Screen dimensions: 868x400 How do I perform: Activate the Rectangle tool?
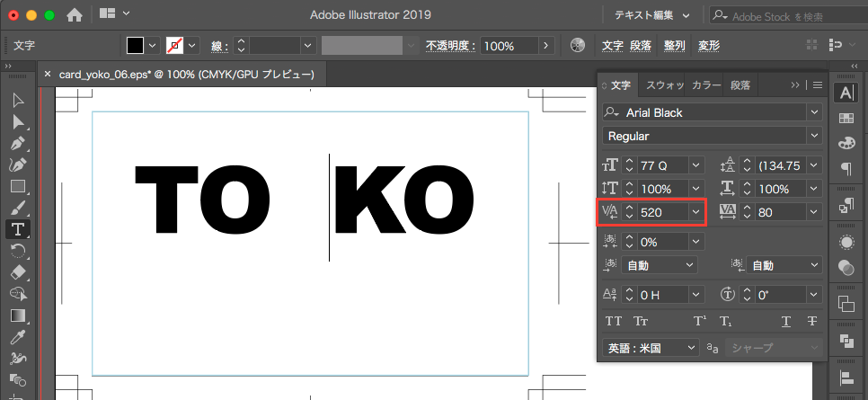[17, 186]
